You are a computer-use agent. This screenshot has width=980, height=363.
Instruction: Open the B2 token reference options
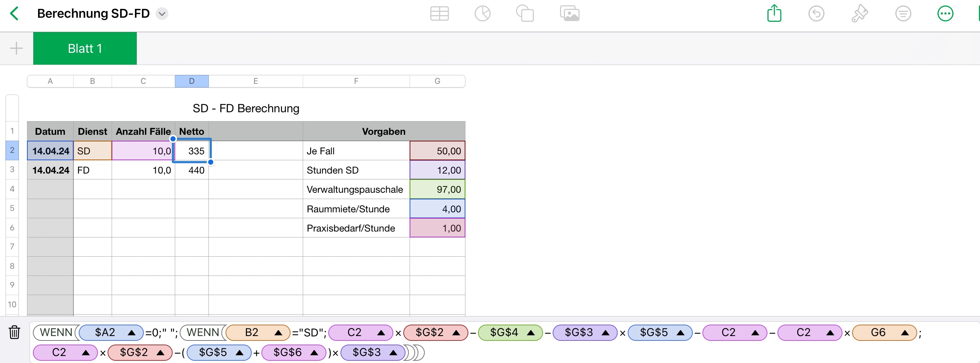(278, 333)
